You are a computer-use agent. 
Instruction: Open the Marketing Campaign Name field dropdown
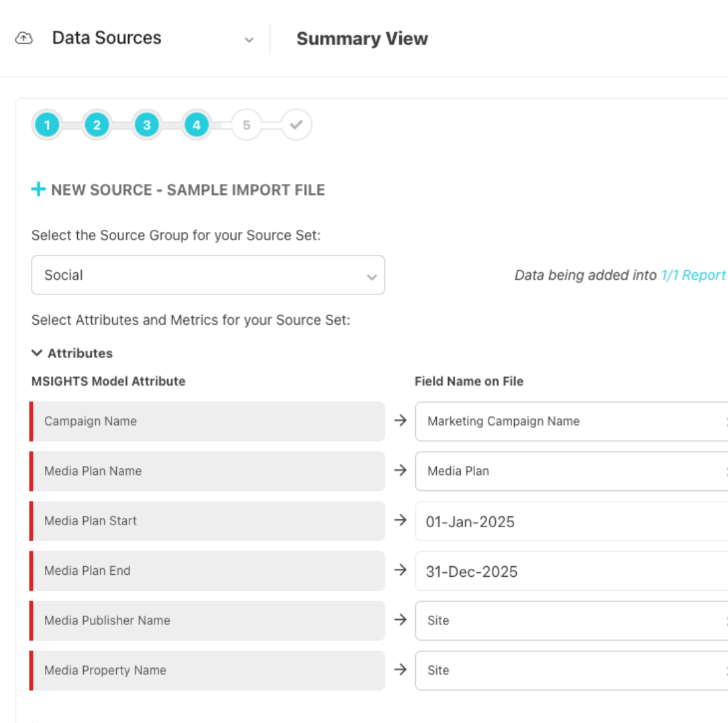click(x=570, y=421)
